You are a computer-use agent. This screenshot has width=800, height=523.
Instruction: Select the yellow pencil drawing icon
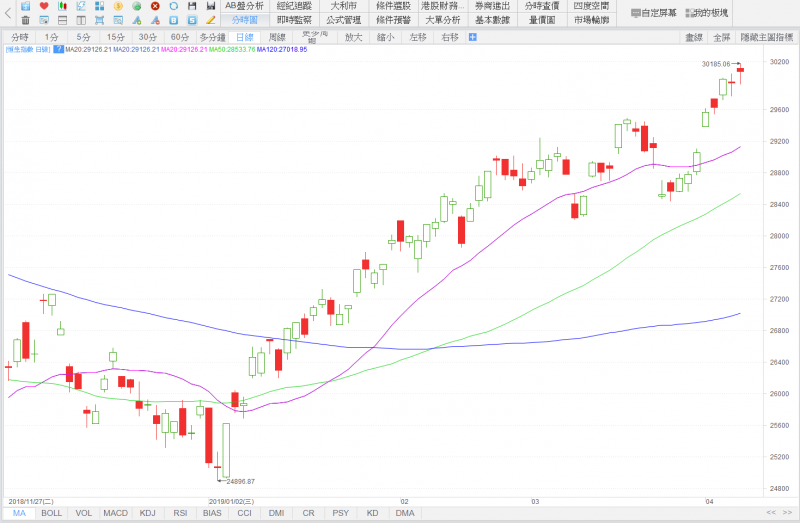[x=210, y=20]
